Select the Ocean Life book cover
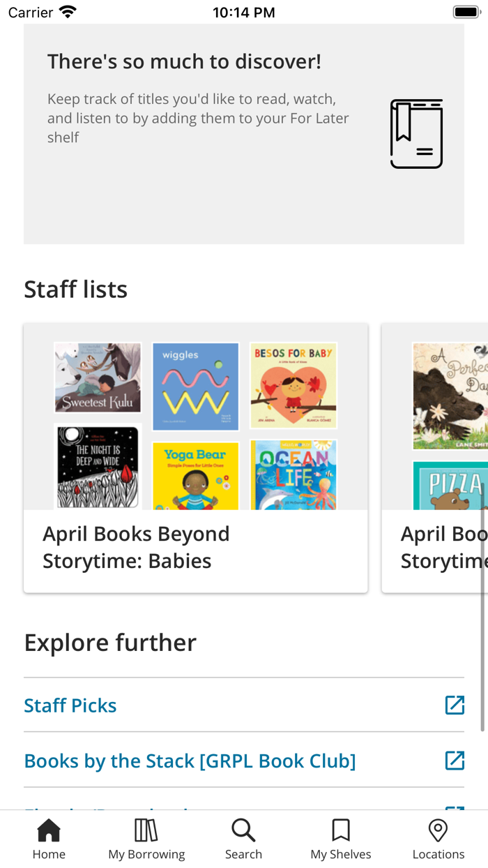 coord(293,474)
